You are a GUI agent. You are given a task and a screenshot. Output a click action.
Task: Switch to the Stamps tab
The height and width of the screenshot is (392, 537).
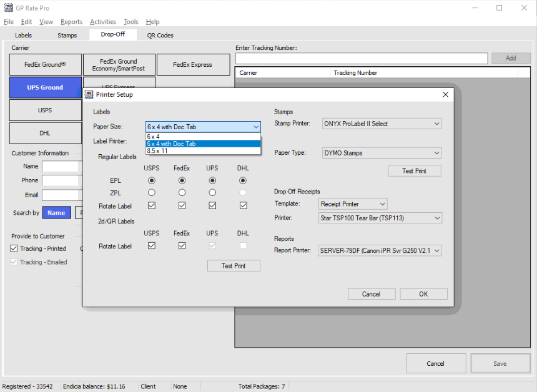(67, 35)
